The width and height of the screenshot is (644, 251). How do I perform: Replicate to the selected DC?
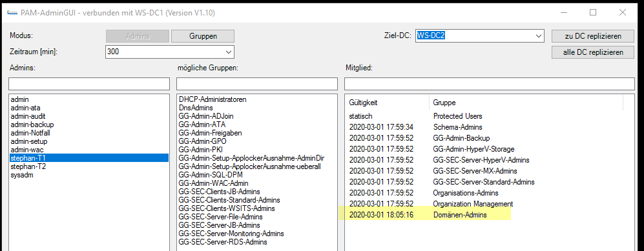593,36
